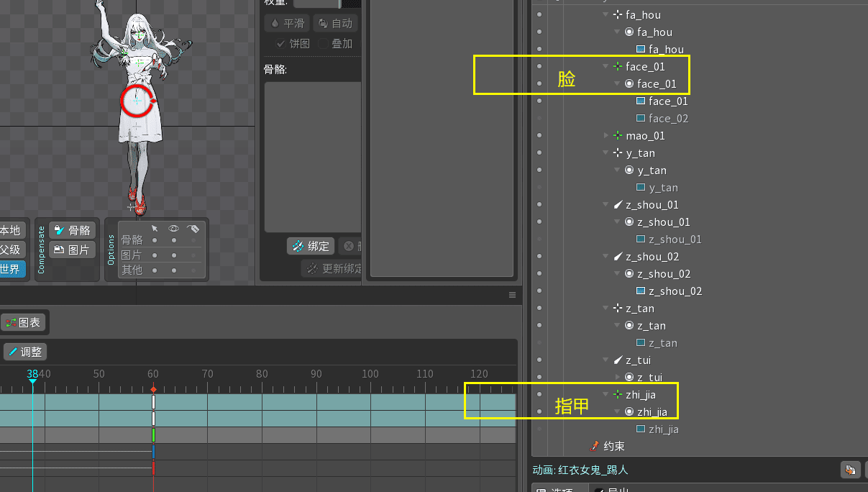Open the timeline panel menu icon
Screen dimensions: 868x492
tap(513, 295)
